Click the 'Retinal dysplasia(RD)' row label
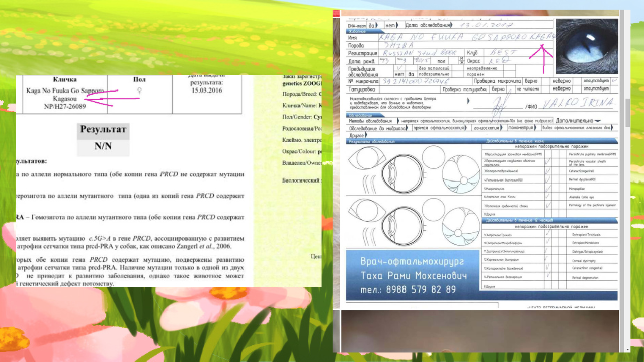The image size is (644, 362). [x=582, y=179]
